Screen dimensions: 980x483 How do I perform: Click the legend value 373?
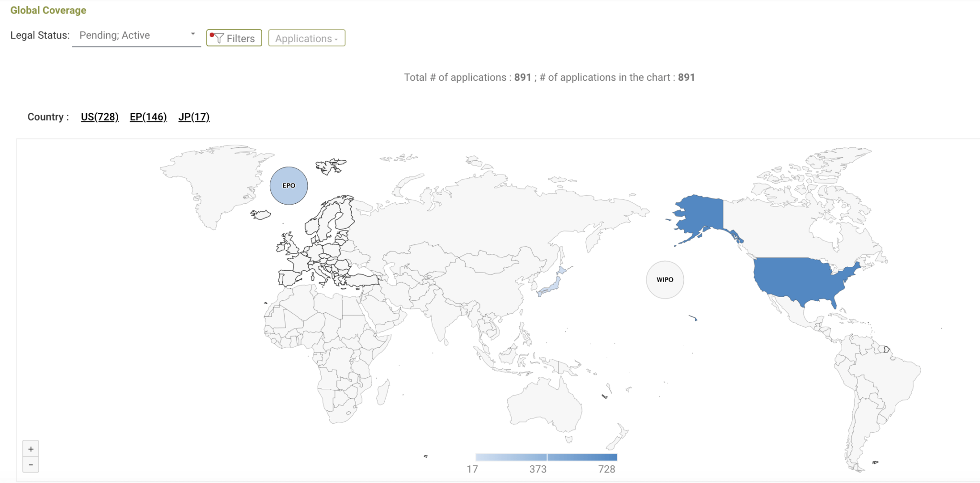click(x=538, y=469)
